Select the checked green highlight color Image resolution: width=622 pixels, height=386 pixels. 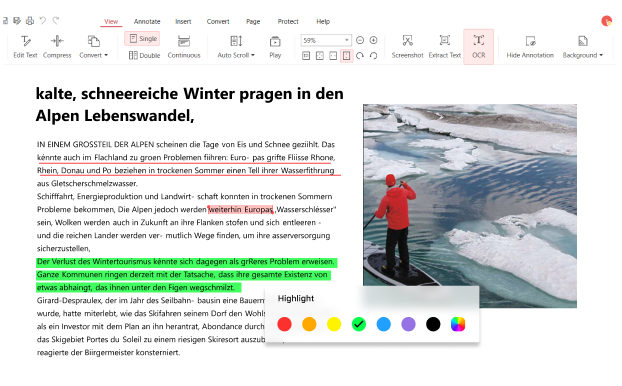[359, 324]
